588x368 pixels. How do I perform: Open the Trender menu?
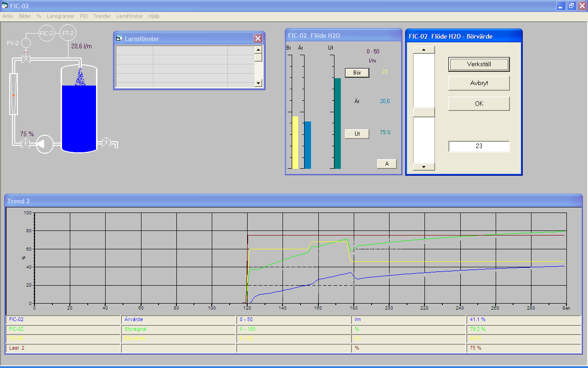tap(102, 16)
